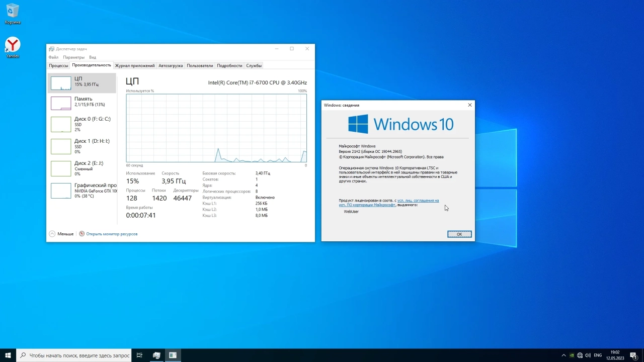Open the Yandex browser desktop shortcut

coord(13,48)
